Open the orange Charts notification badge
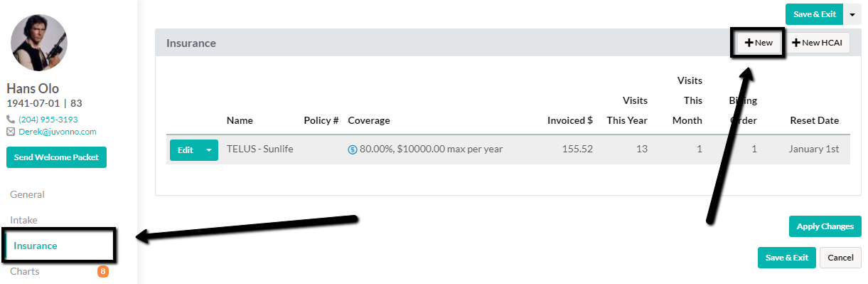 click(103, 271)
